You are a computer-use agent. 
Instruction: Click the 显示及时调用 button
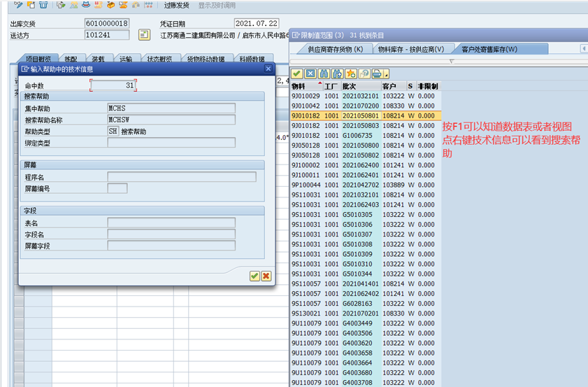point(217,6)
